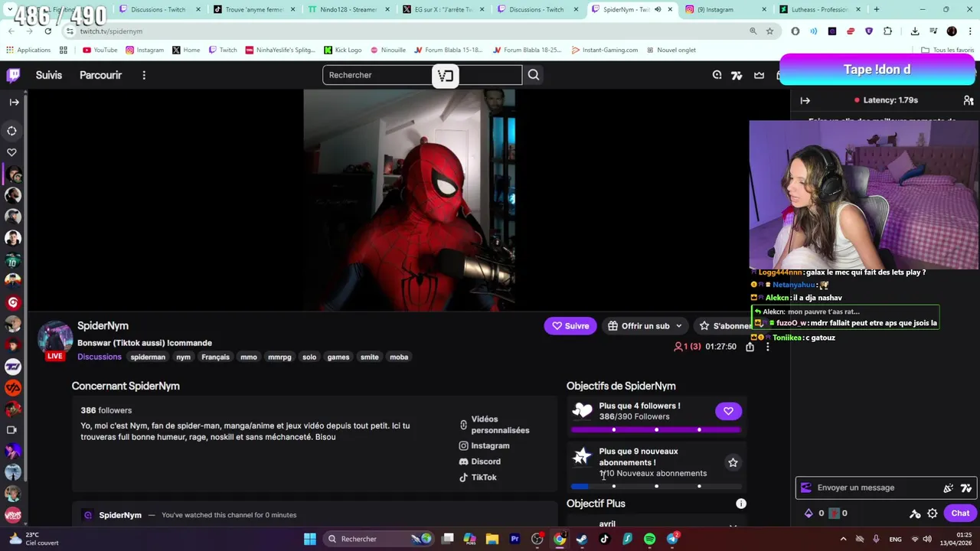Go to the Parcourir tab
The height and width of the screenshot is (551, 980).
[x=100, y=75]
